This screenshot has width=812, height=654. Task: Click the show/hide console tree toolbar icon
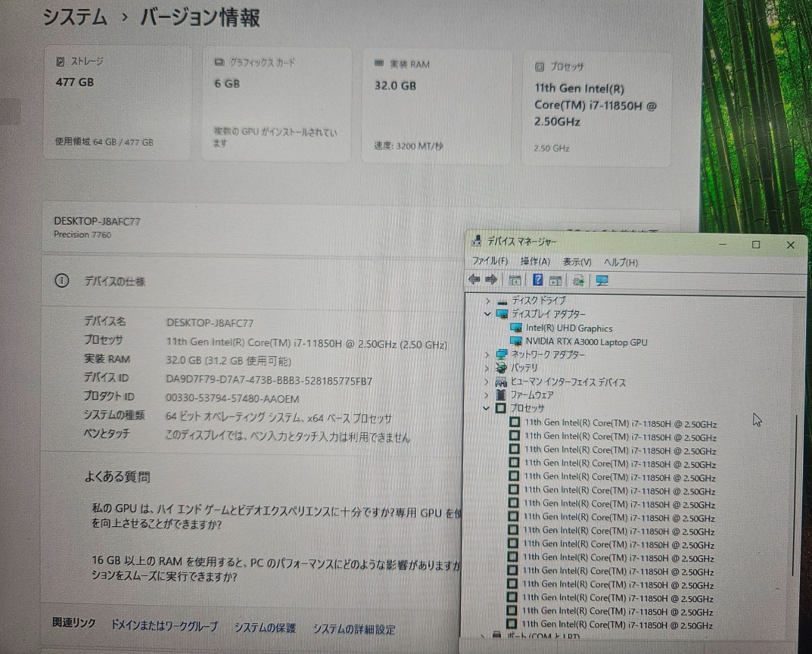click(514, 279)
